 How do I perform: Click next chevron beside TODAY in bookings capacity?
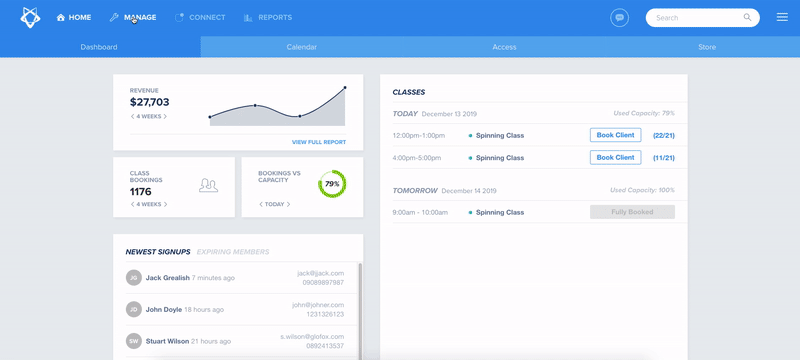click(288, 204)
